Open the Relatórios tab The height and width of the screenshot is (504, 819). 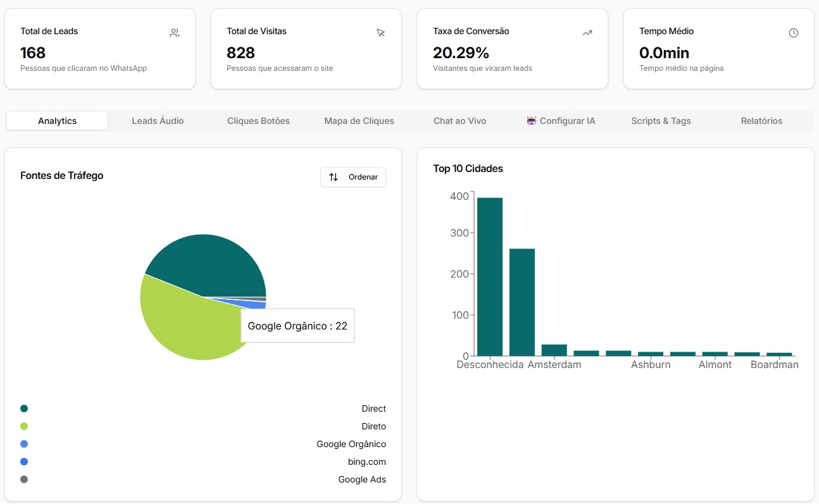tap(761, 121)
